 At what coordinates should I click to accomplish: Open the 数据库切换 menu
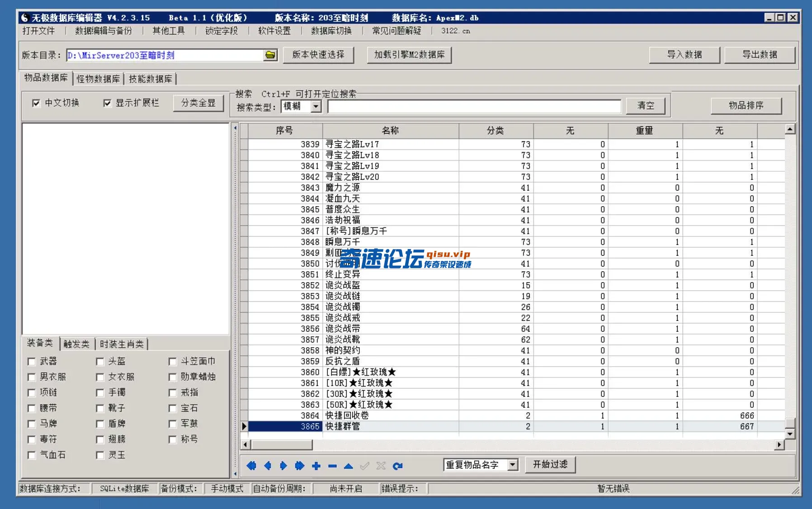pyautogui.click(x=331, y=31)
